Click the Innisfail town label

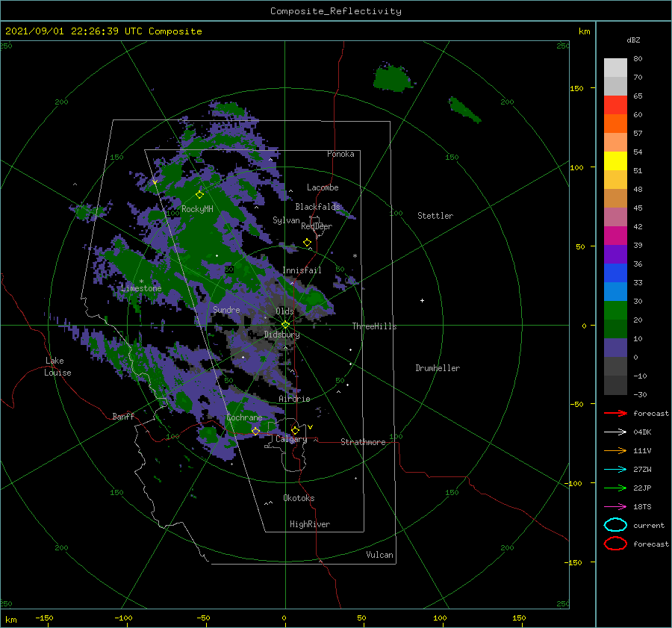tap(302, 270)
